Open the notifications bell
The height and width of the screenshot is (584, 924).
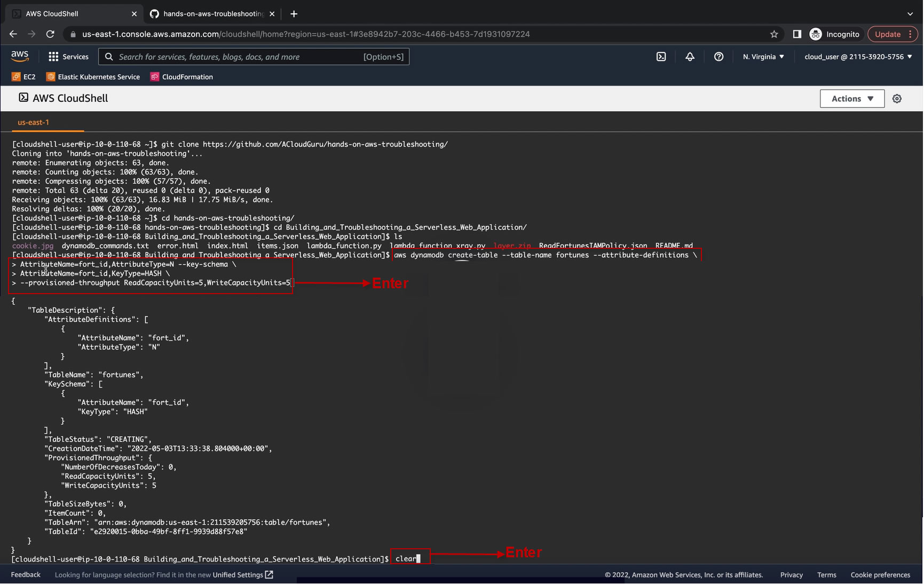tap(690, 57)
